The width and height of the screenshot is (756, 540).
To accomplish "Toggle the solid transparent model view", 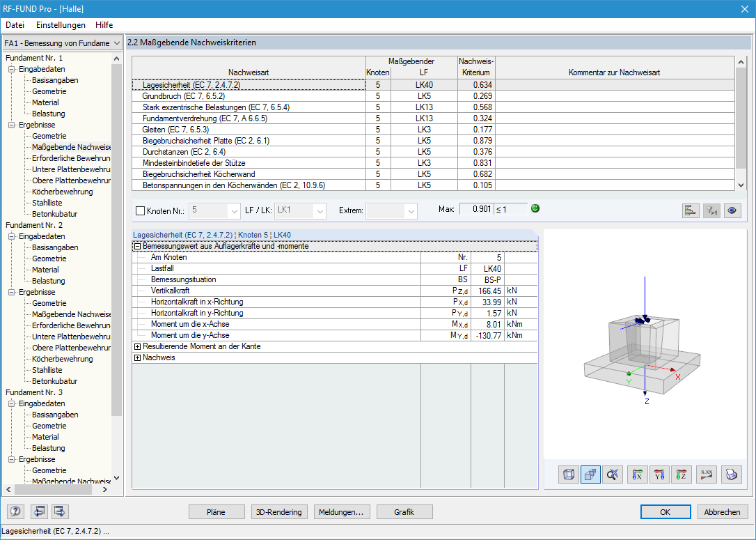I will tap(590, 475).
